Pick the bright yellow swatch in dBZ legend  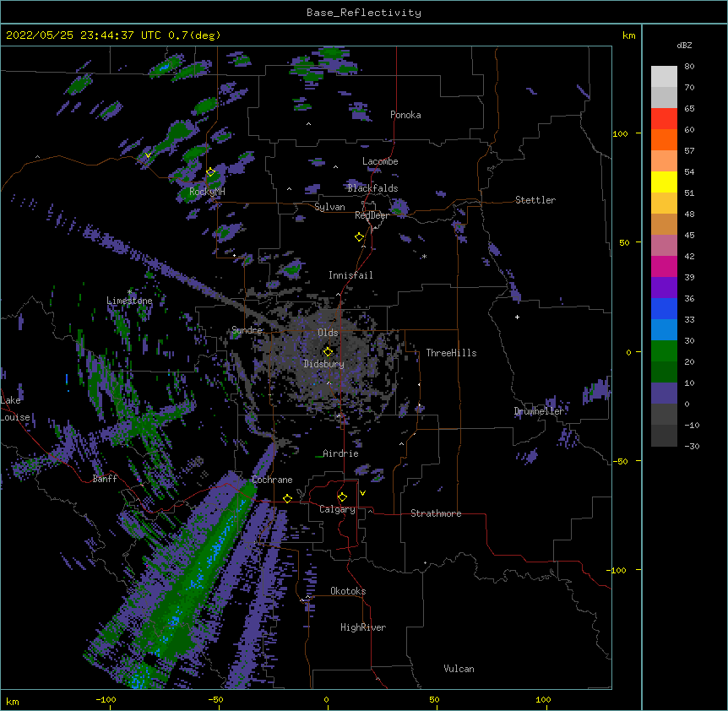tap(664, 182)
